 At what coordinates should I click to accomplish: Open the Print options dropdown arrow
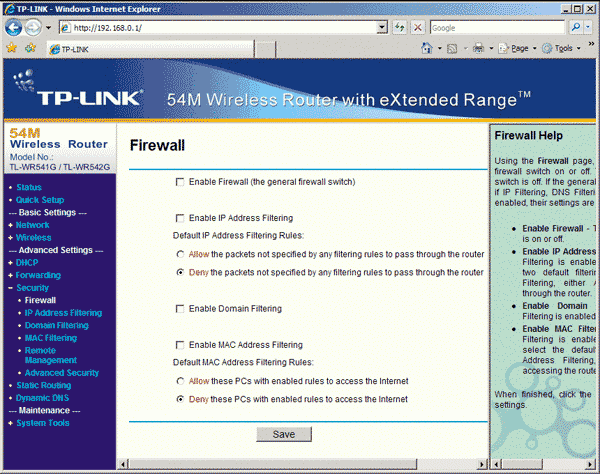(491, 49)
